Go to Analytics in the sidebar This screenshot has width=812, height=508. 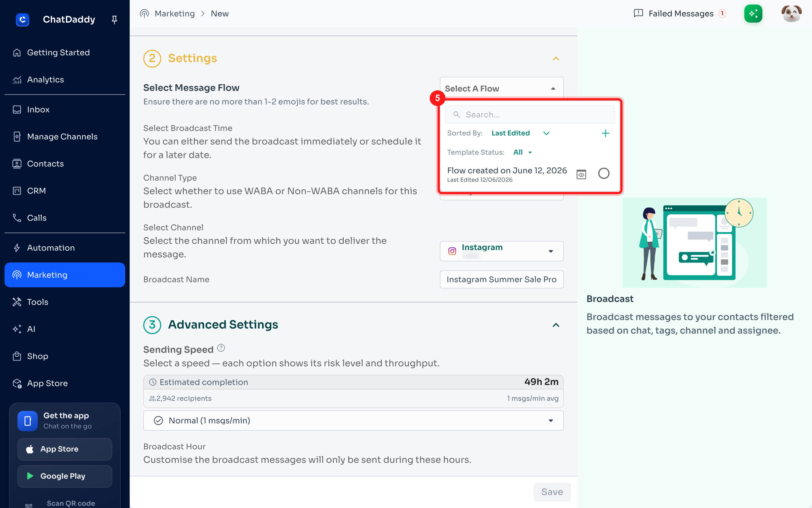click(65, 80)
